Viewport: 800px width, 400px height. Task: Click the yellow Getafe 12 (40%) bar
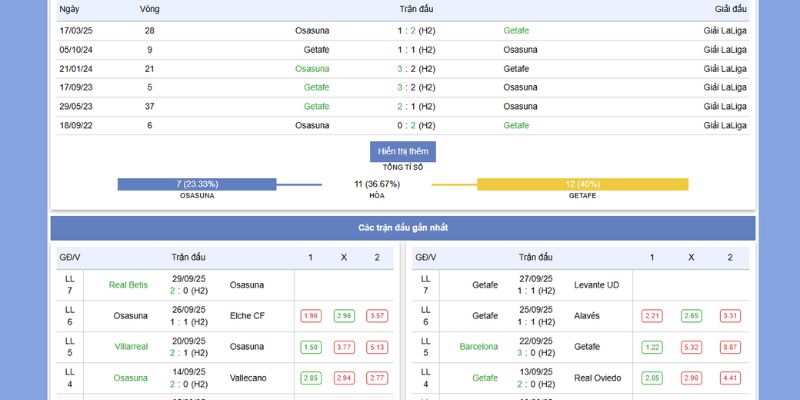click(582, 184)
